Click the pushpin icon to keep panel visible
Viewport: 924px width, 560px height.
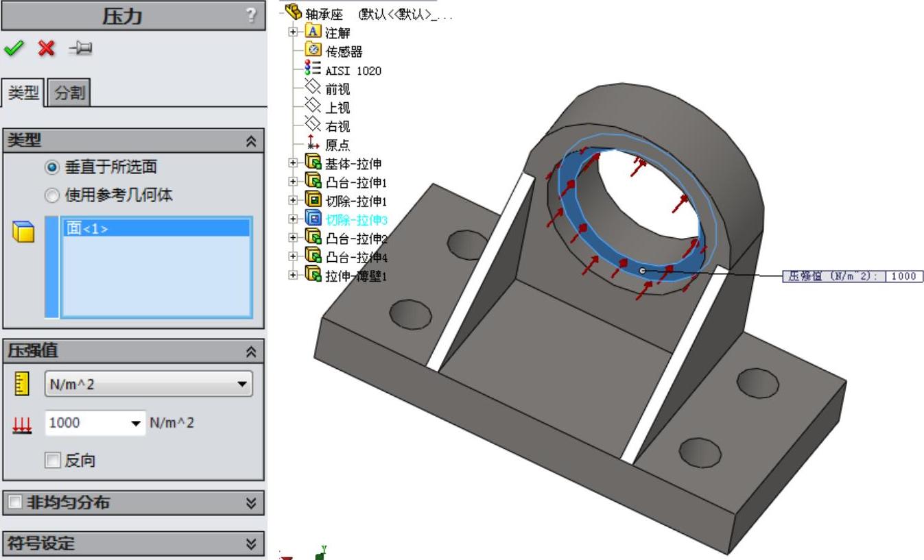coord(80,49)
